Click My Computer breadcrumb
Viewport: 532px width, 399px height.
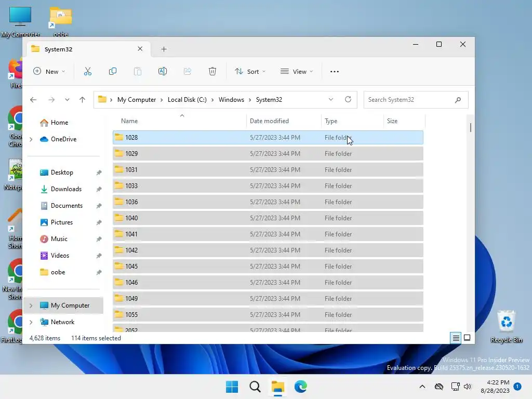pyautogui.click(x=137, y=100)
